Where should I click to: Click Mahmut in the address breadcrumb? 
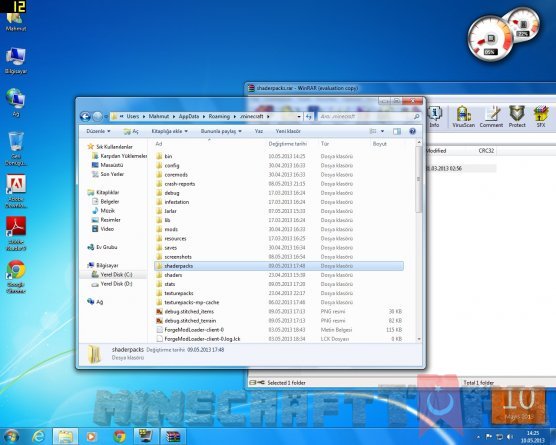159,116
